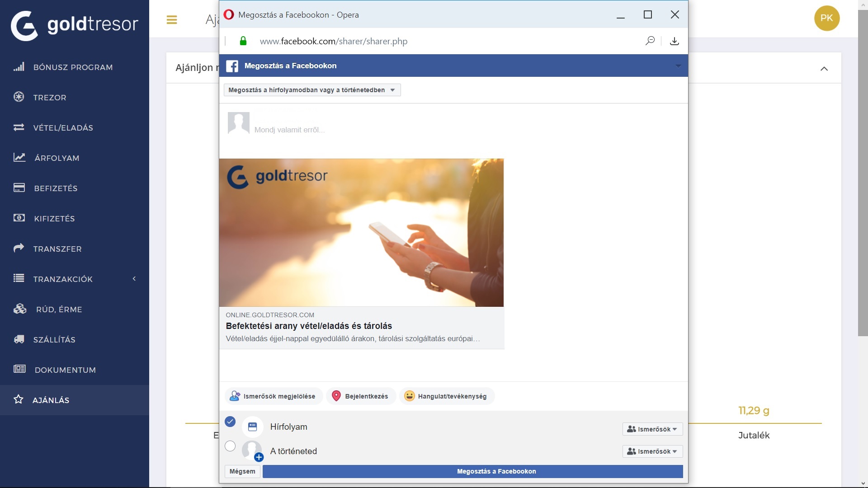
Task: Select Kifizetés in the sidebar
Action: coord(75,219)
